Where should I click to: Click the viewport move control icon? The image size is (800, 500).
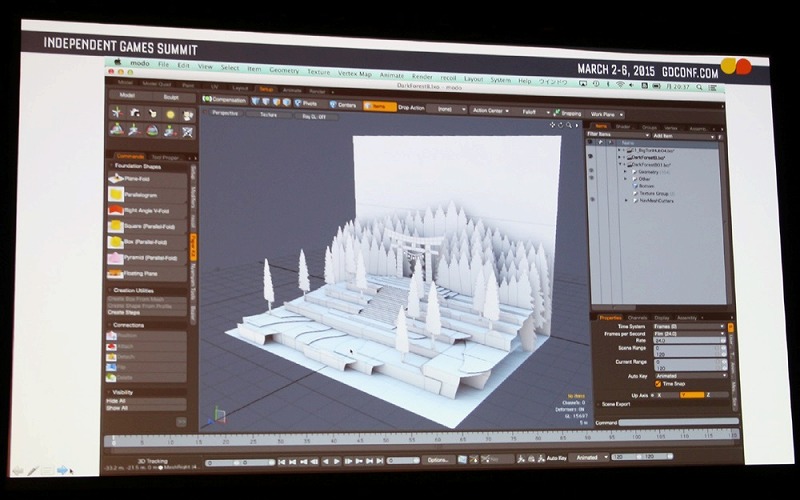pyautogui.click(x=553, y=124)
